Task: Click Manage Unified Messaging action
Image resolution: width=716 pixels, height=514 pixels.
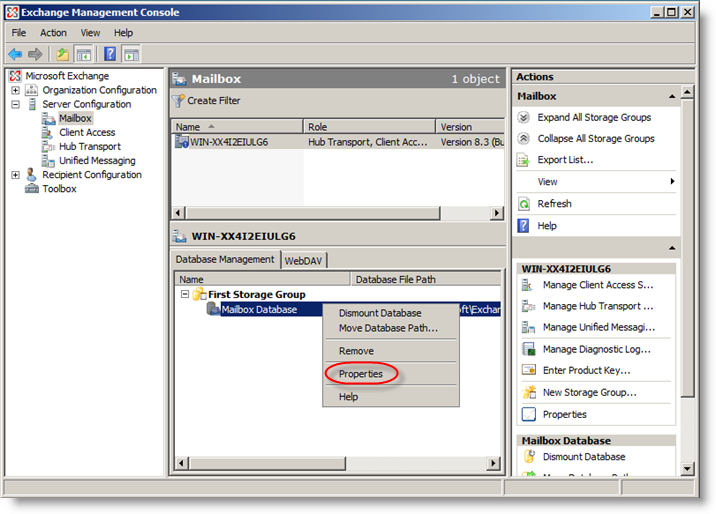Action: pos(599,327)
